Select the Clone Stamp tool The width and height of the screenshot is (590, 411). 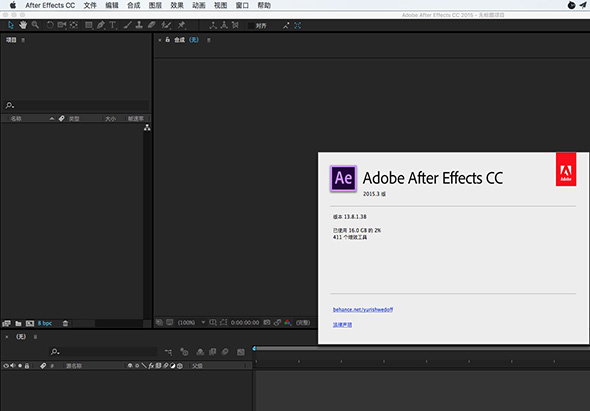pos(139,25)
